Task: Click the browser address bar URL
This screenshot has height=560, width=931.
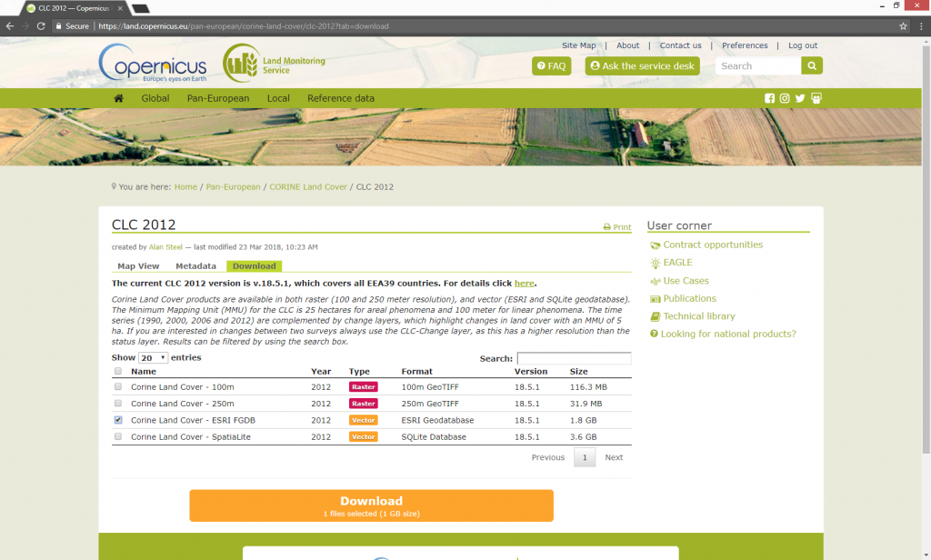Action: [244, 26]
